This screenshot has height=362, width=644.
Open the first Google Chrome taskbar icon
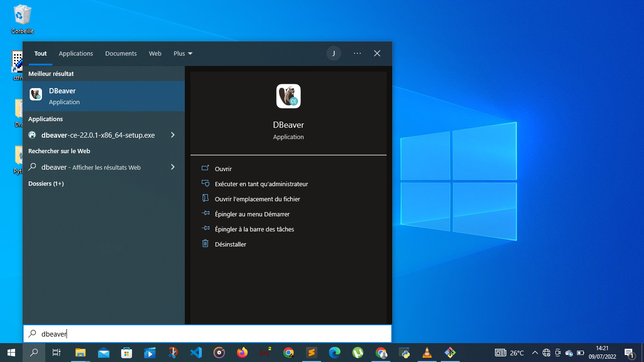tap(289, 353)
